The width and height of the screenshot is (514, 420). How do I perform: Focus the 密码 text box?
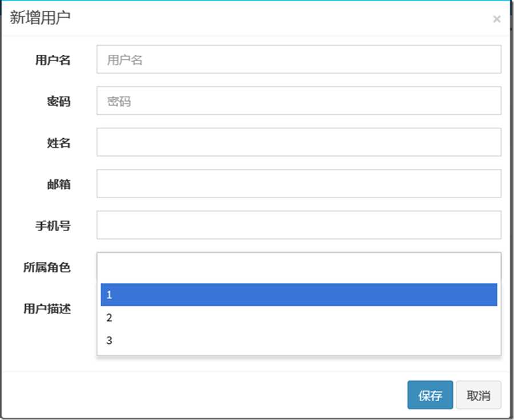click(x=299, y=100)
